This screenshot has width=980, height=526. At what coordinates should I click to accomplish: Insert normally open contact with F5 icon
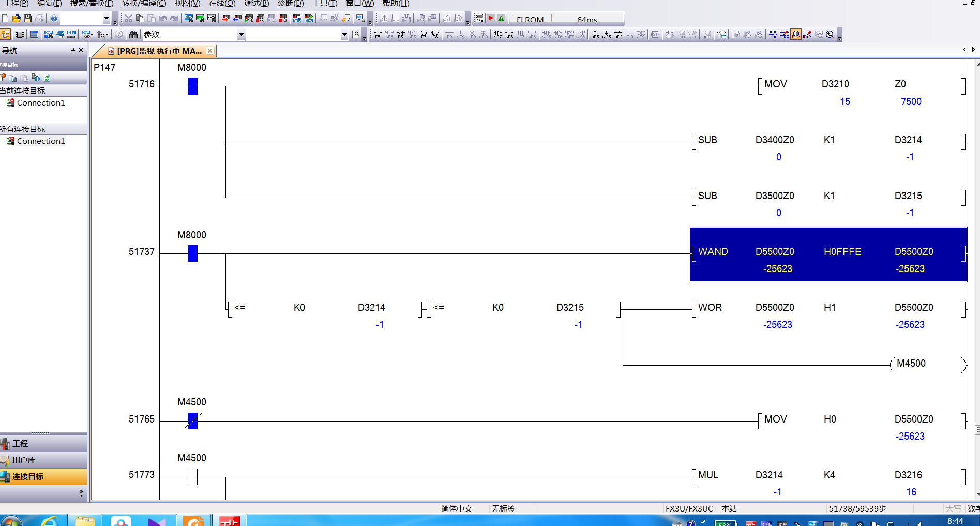tap(378, 35)
